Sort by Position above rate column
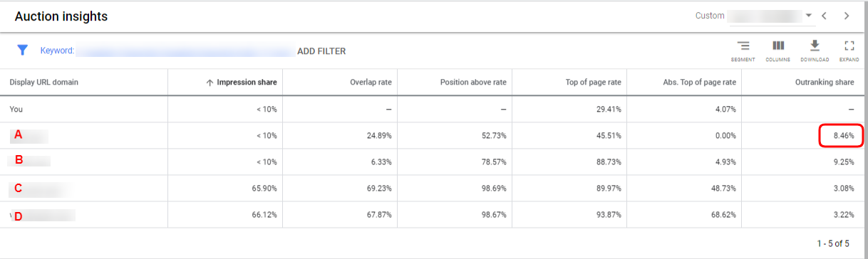This screenshot has height=259, width=868. click(x=473, y=83)
